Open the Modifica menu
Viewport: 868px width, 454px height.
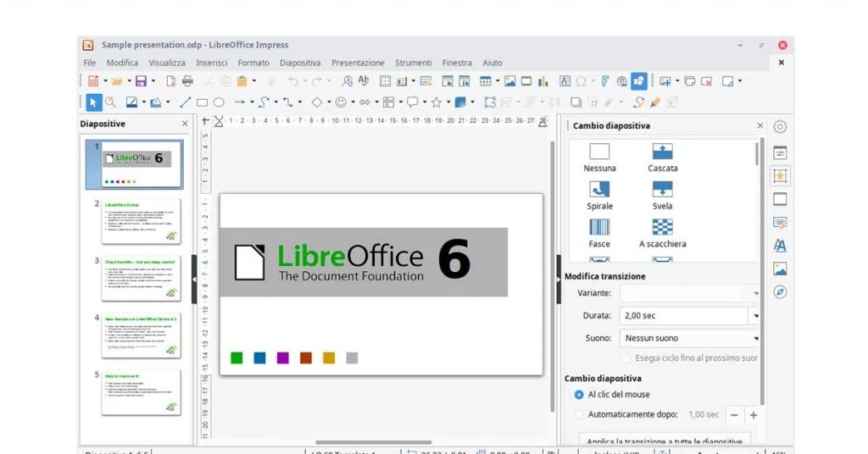click(x=122, y=63)
